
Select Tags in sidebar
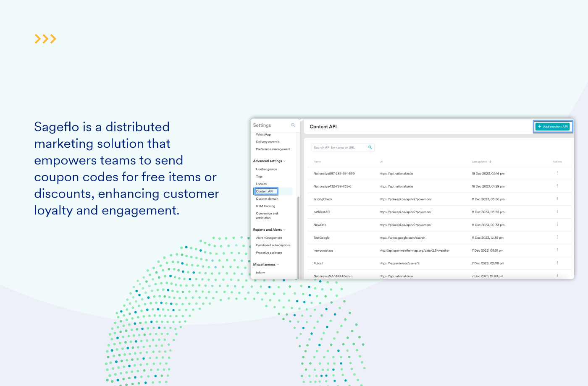point(259,177)
